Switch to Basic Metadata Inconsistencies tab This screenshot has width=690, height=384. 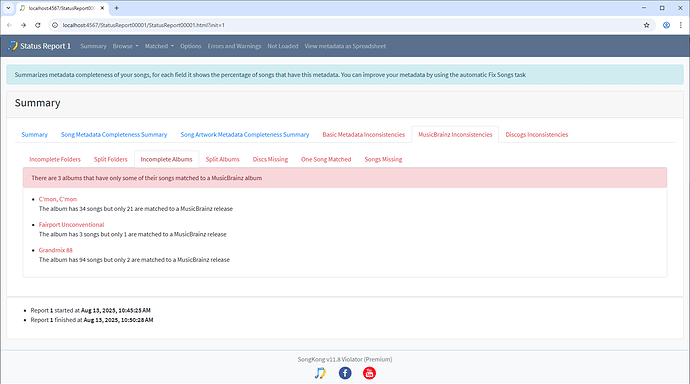coord(363,135)
